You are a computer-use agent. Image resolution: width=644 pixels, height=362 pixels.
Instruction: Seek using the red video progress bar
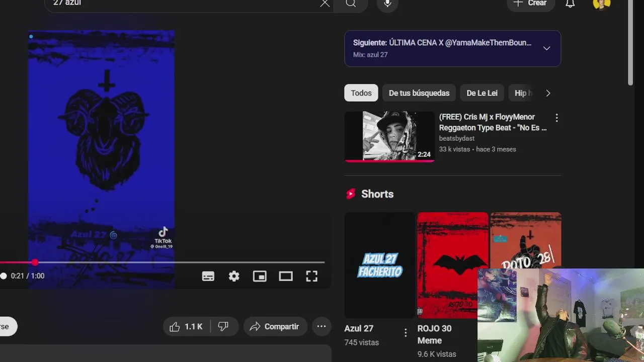(162, 262)
